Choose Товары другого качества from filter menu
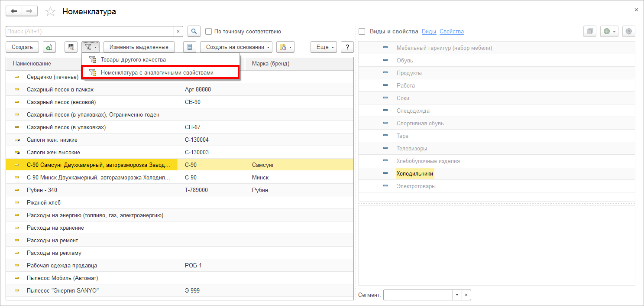 (x=160, y=60)
